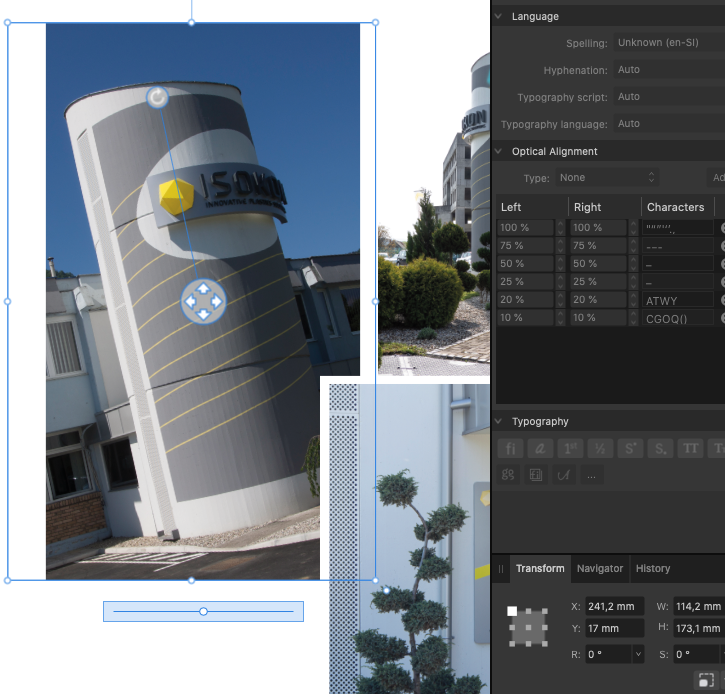Open the Spelling language dropdown

click(x=669, y=43)
